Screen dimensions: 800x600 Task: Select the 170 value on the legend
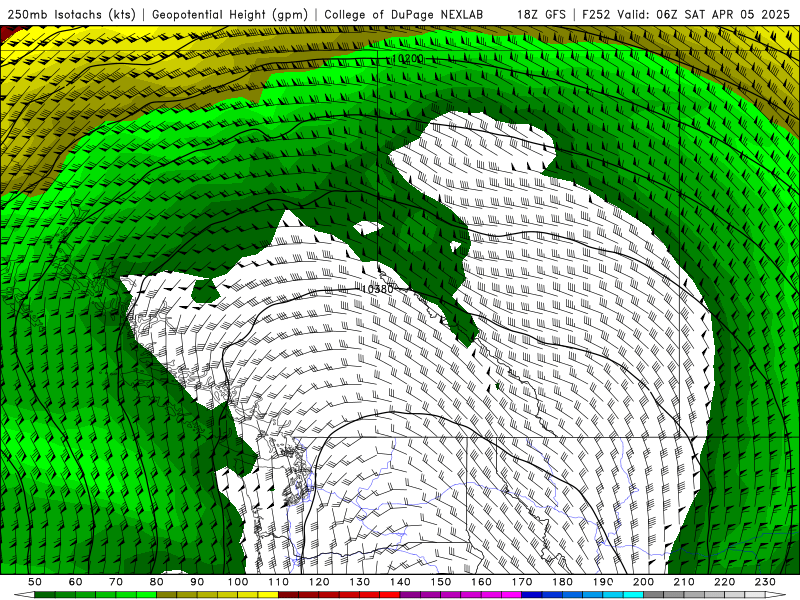point(522,582)
